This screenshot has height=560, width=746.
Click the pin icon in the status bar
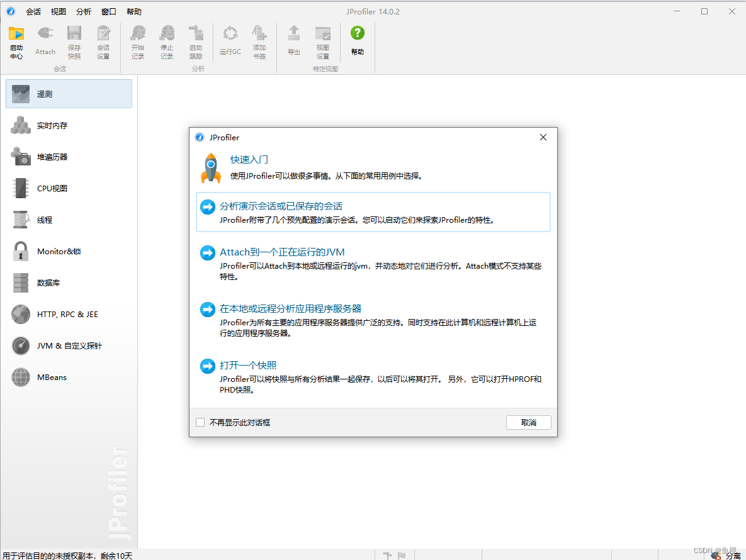click(387, 555)
